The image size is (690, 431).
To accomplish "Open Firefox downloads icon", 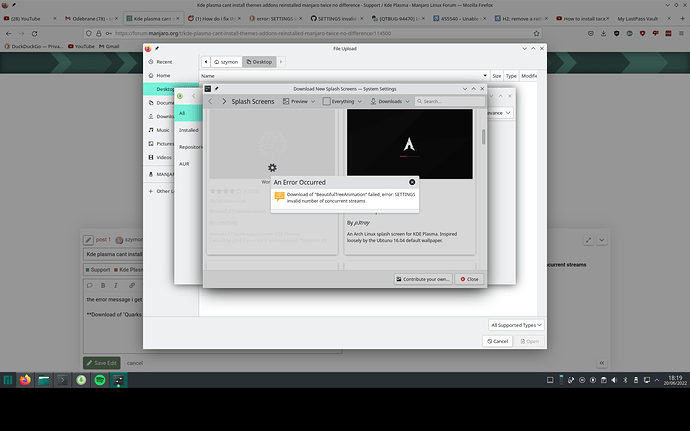I will point(603,33).
